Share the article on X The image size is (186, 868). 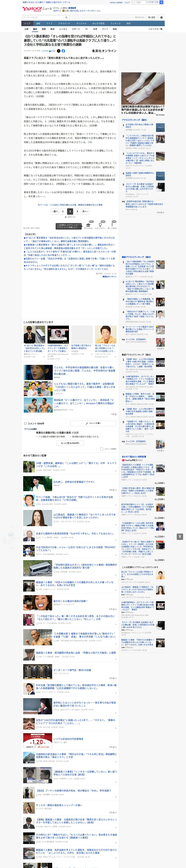[59, 51]
